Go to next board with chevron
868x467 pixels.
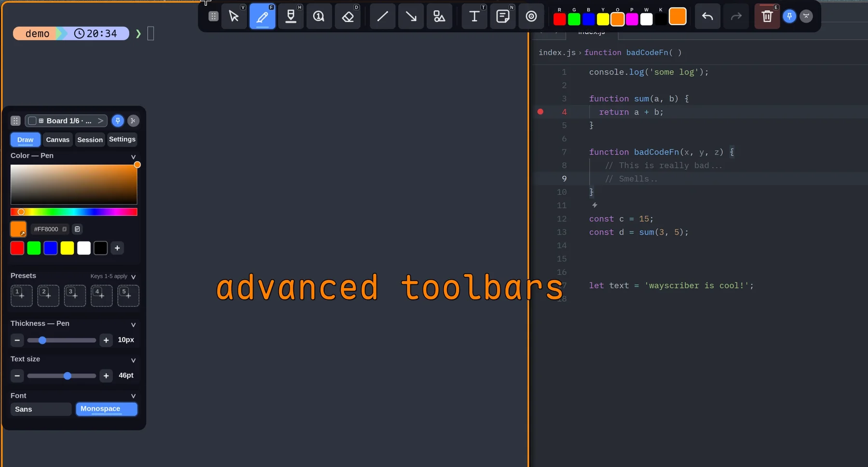100,120
